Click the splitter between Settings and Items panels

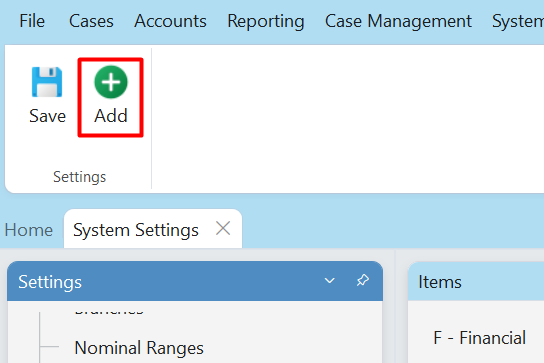click(395, 306)
